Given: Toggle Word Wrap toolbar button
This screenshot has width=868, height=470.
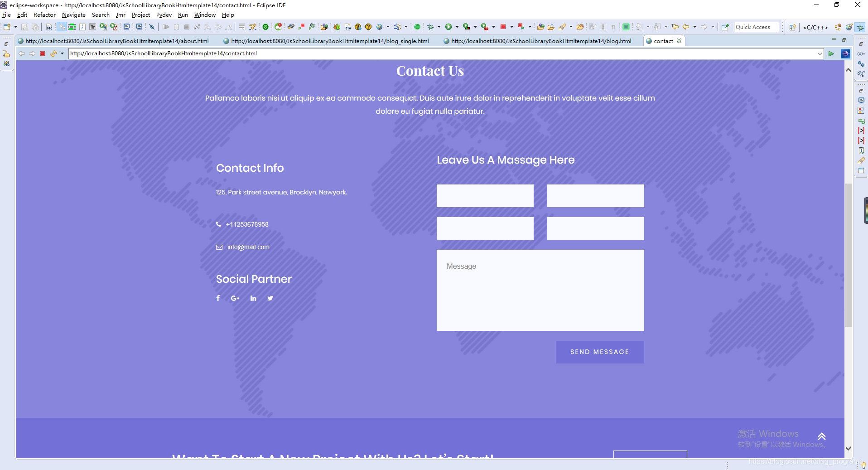Looking at the screenshot, I should click(x=593, y=27).
